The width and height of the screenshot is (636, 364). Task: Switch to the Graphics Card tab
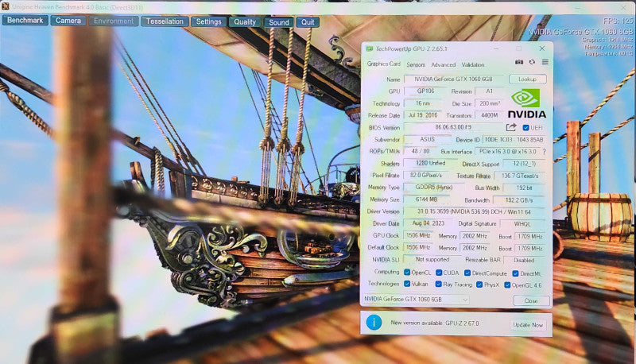[x=383, y=64]
